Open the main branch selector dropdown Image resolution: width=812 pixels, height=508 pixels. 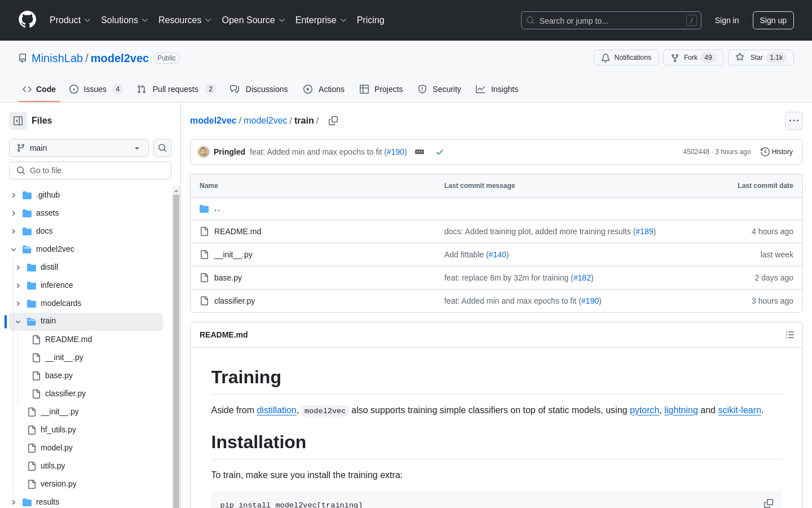[79, 148]
